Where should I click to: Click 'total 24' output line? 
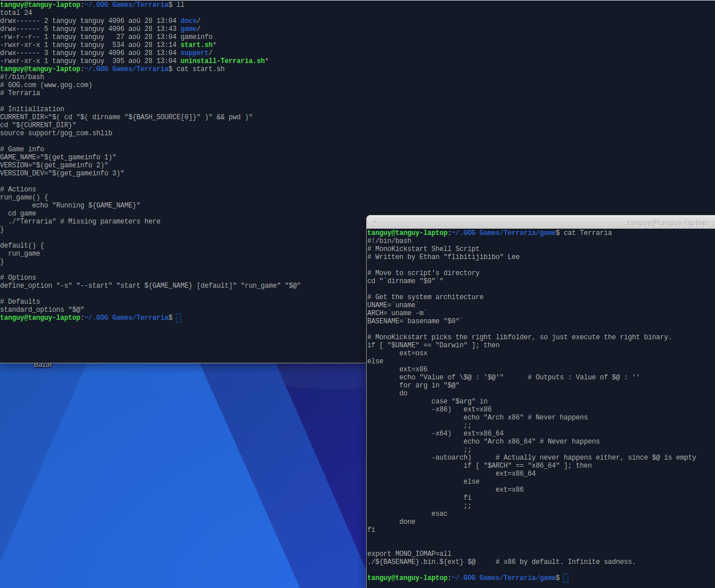coord(16,13)
